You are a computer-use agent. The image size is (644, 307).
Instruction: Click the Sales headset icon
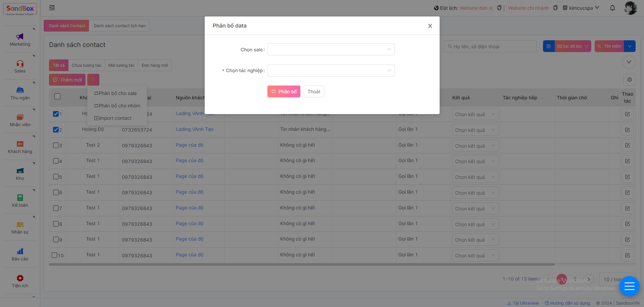20,63
